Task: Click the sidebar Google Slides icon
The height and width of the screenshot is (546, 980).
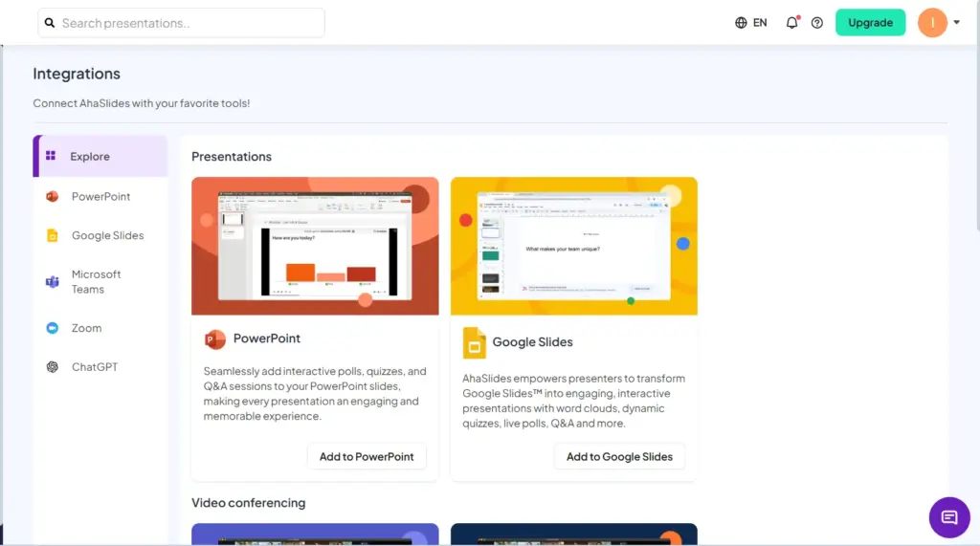Action: coord(53,235)
